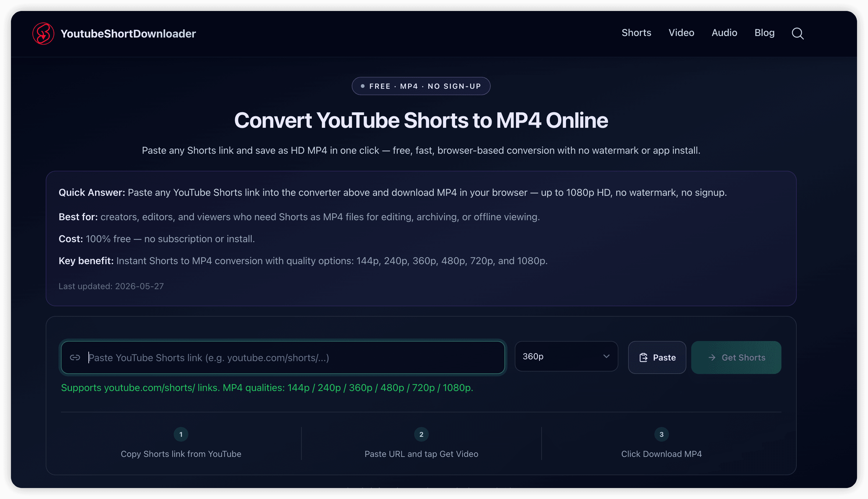Click the link chain icon in URL field
This screenshot has width=868, height=499.
[75, 357]
